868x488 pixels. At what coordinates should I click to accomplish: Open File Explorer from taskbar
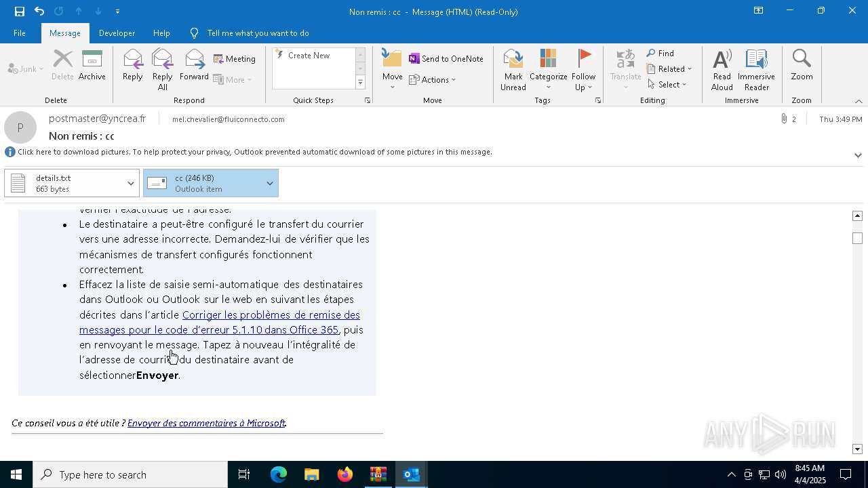tap(311, 474)
